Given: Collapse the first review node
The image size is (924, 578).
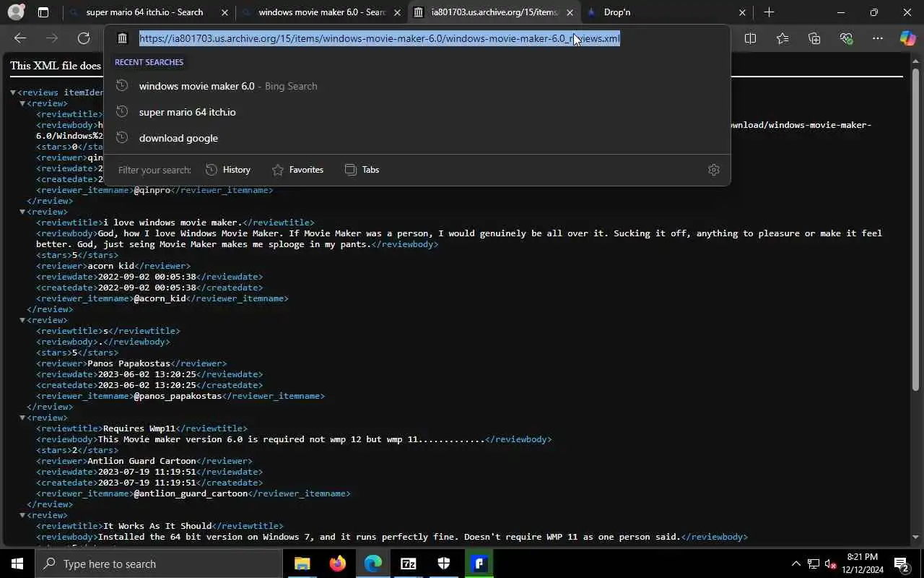Looking at the screenshot, I should point(22,103).
